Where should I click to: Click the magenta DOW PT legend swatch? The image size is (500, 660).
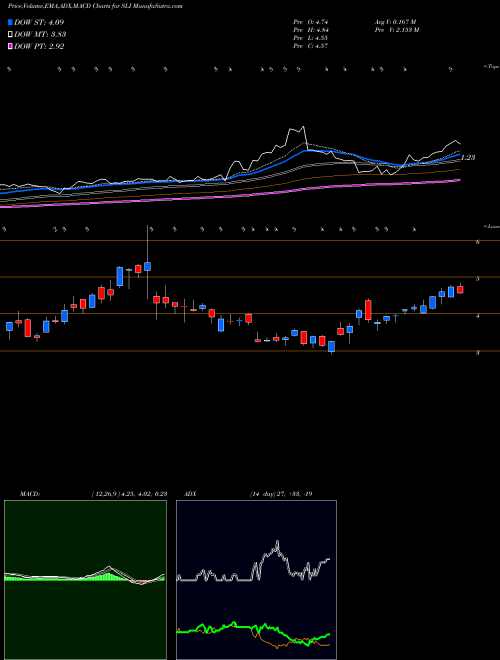(10, 46)
